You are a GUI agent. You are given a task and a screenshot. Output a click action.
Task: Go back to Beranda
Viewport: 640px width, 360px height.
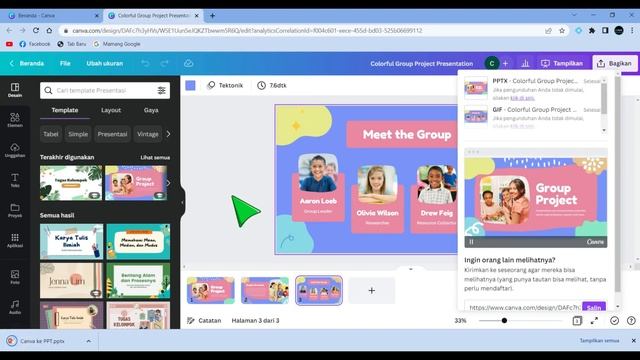click(27, 63)
